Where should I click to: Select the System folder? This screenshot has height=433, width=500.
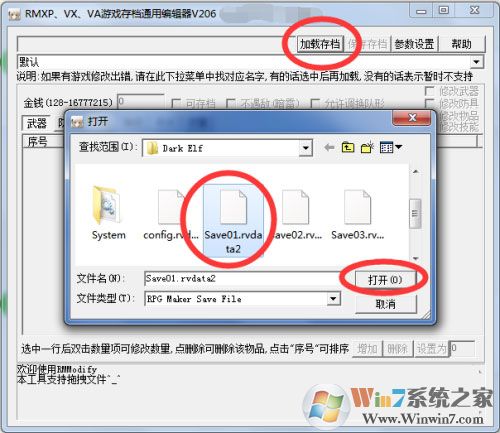pos(108,213)
